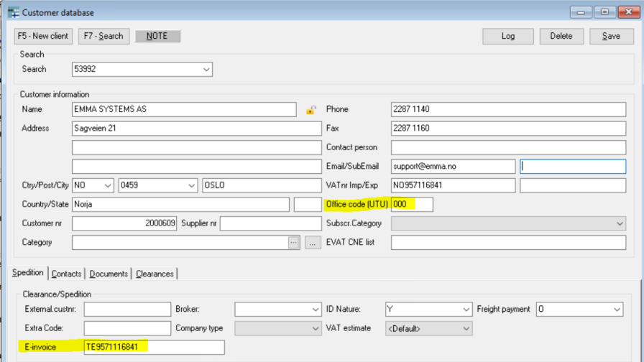Open the Clearances tab

[155, 274]
